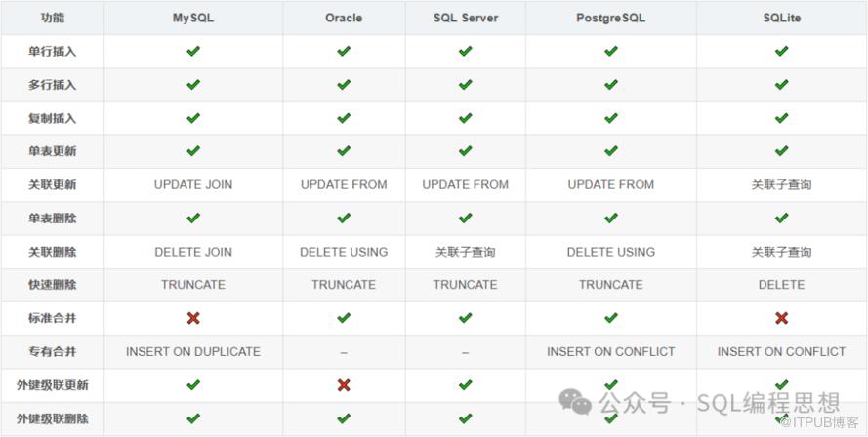Click the SQL Server TRUNCATE cell
The image size is (868, 437).
coord(465,285)
